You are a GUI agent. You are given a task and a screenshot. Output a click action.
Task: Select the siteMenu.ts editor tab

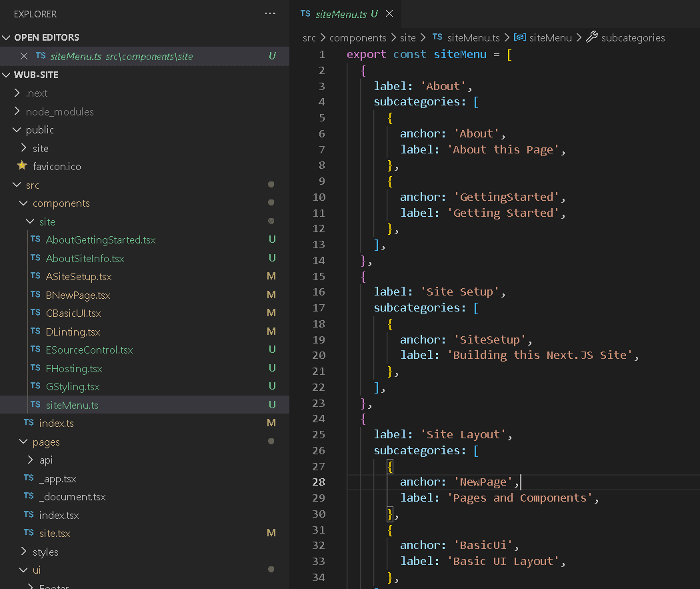click(x=340, y=13)
